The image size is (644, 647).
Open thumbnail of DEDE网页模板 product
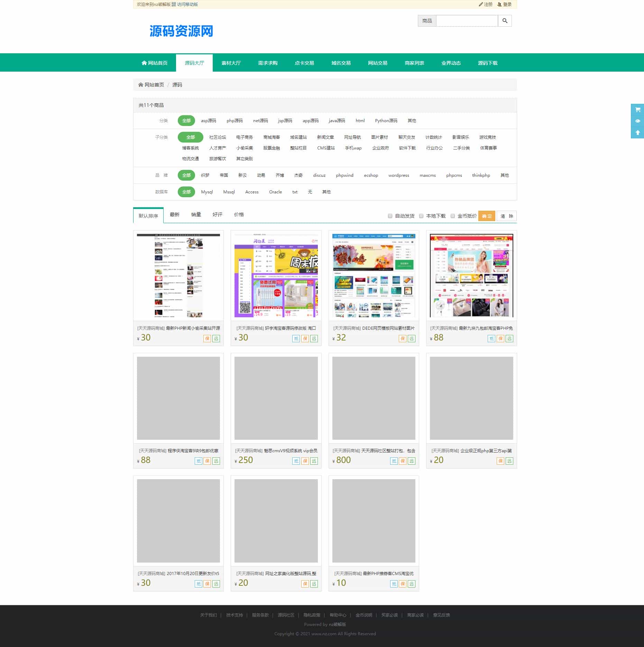coord(374,275)
